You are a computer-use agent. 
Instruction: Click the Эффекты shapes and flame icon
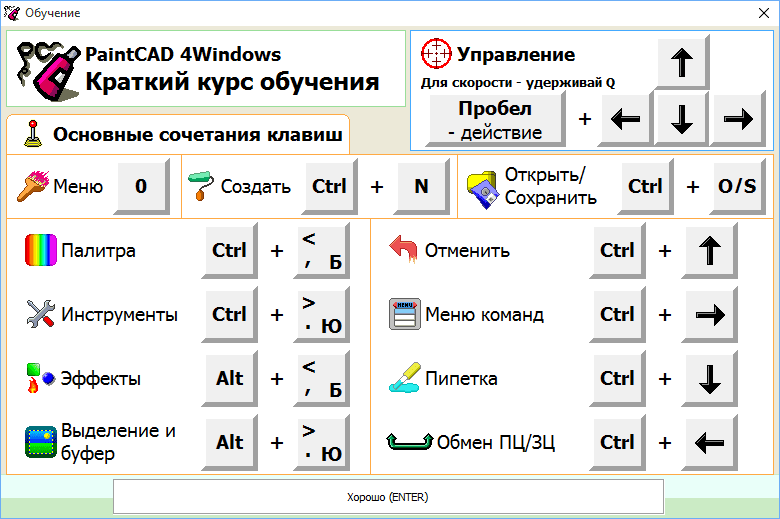coord(40,378)
